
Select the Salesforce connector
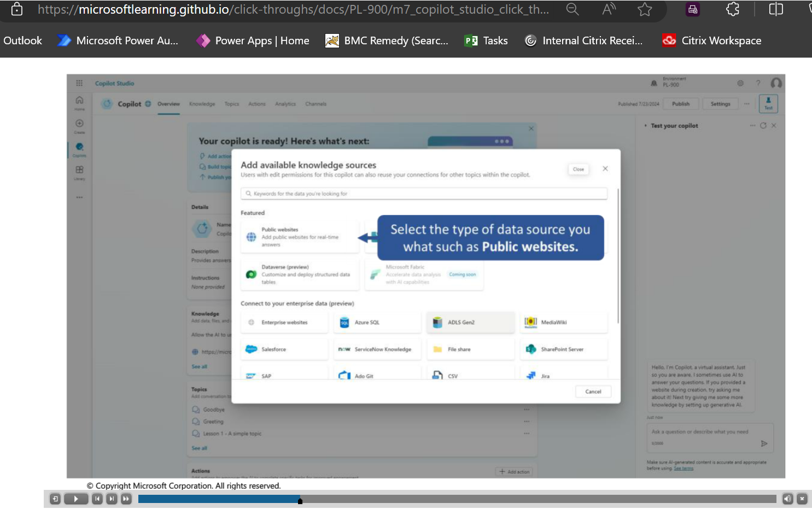[284, 349]
